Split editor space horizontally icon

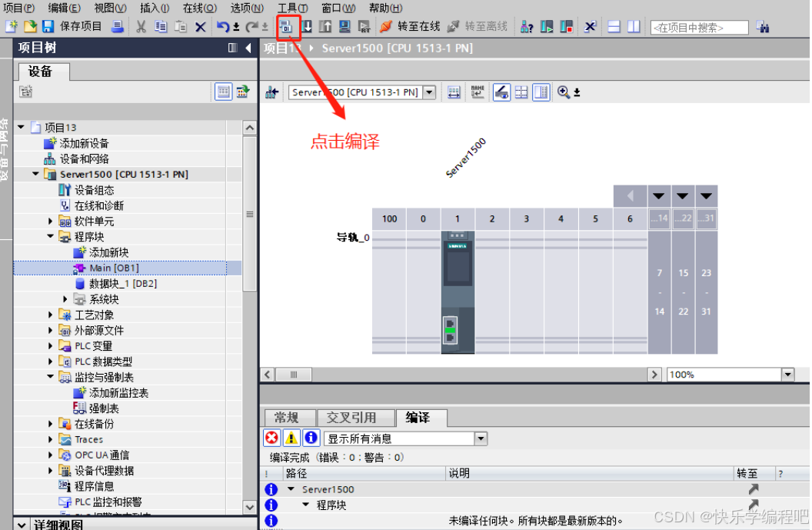tap(614, 26)
